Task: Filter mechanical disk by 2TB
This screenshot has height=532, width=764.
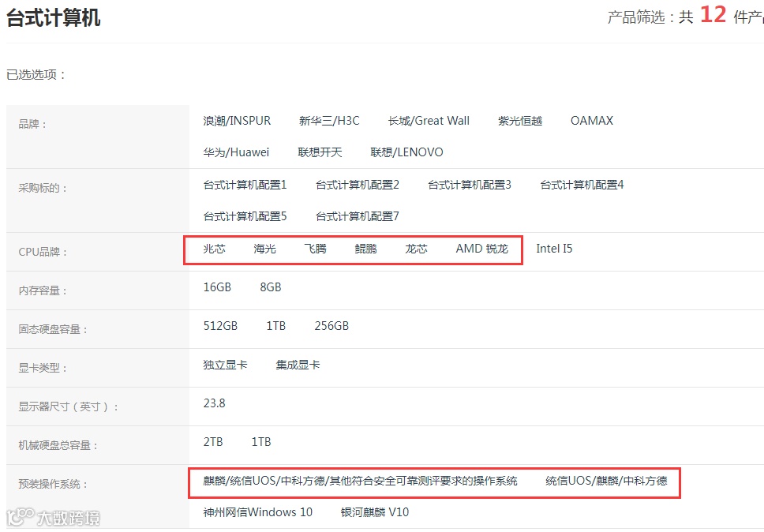Action: tap(213, 442)
